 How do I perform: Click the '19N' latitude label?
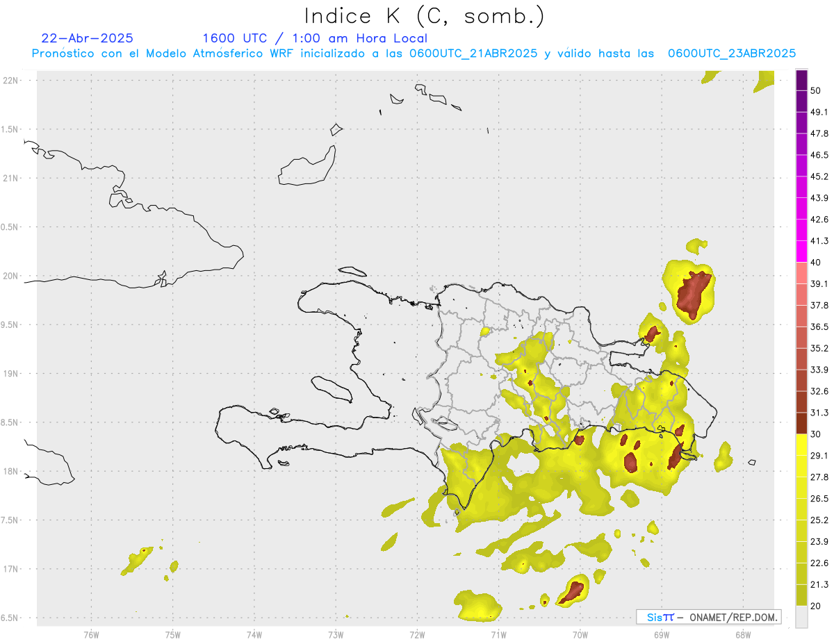pyautogui.click(x=12, y=374)
